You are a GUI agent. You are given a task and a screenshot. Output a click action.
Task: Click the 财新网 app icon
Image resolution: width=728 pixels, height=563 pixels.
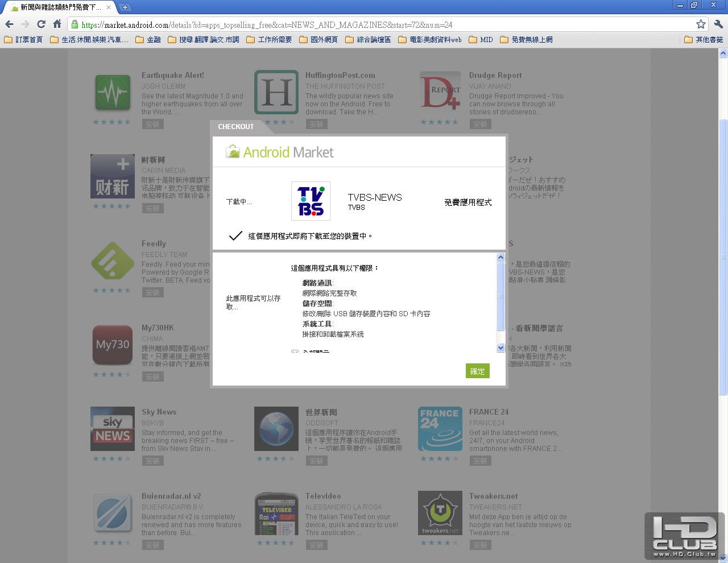point(113,176)
